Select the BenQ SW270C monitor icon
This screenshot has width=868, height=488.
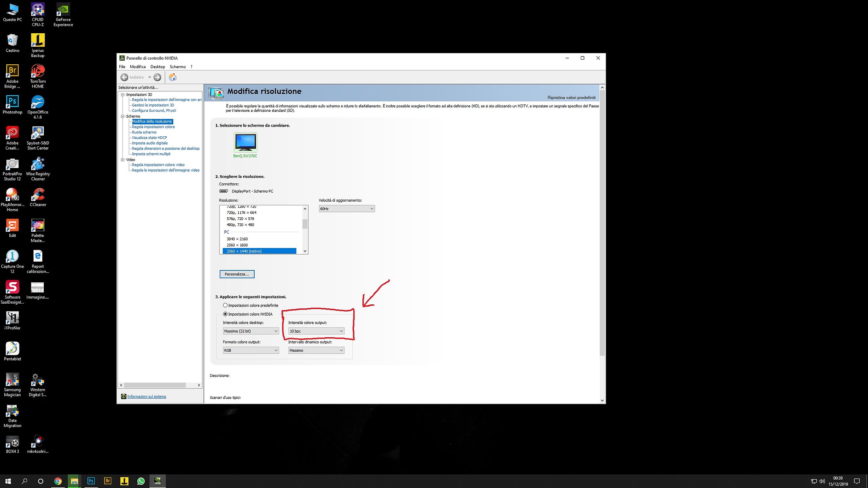[x=245, y=142]
